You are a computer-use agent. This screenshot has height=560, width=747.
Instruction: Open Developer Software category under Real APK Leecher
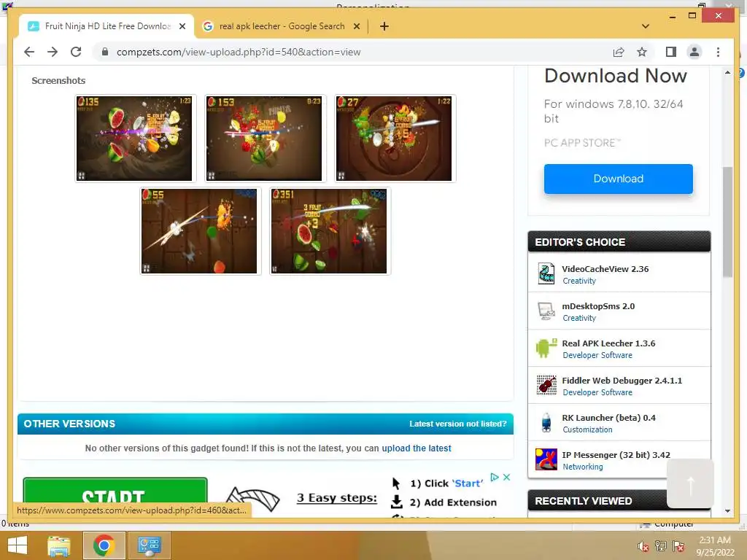(x=597, y=355)
